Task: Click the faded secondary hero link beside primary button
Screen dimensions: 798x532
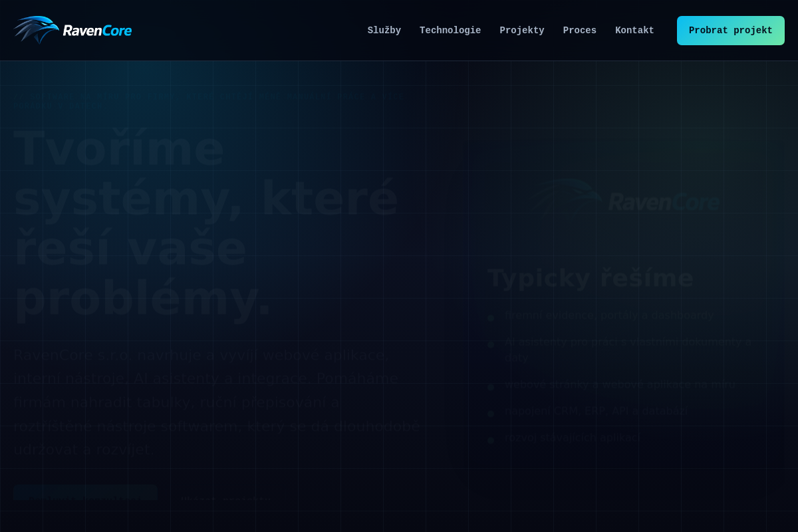Action: 226,499
